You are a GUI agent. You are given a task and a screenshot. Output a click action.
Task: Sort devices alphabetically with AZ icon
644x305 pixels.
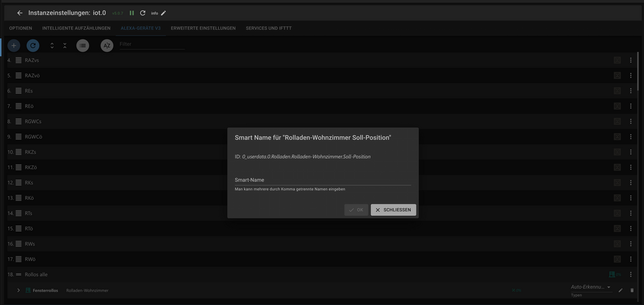click(107, 46)
